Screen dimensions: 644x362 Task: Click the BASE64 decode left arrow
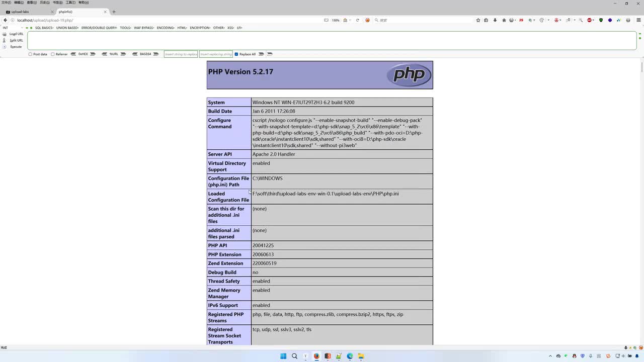pos(135,54)
